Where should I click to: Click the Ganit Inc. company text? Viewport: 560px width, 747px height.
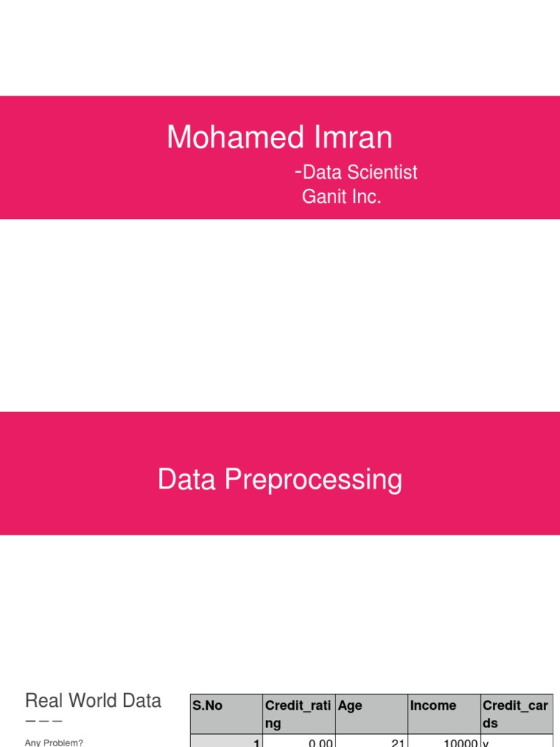point(341,196)
